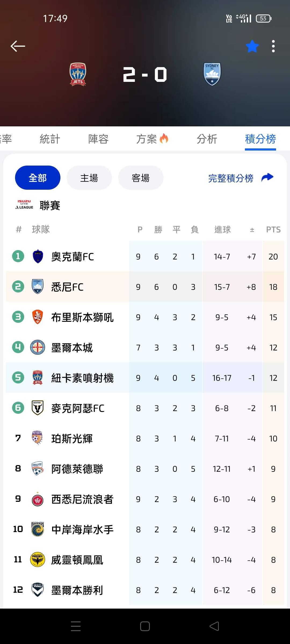Select the 主場 standings filter

click(89, 178)
